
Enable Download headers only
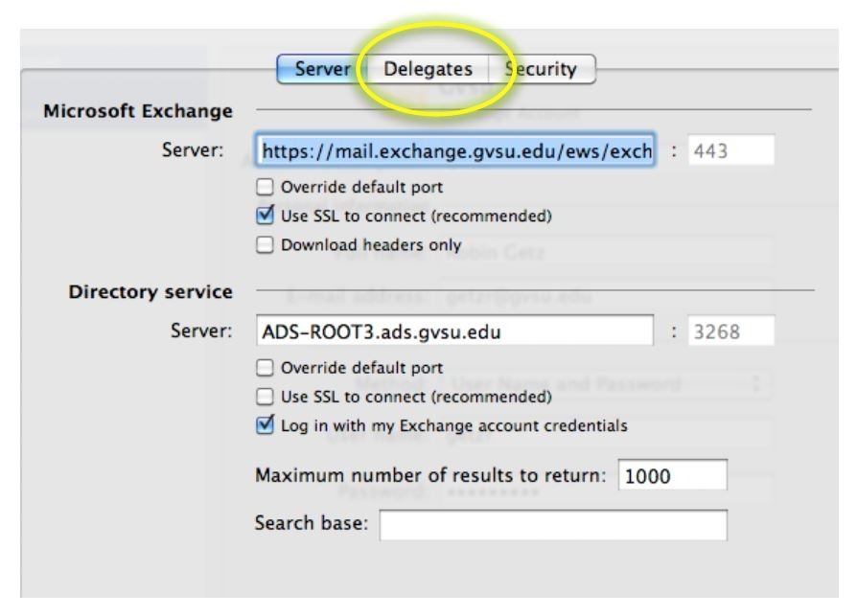click(265, 245)
